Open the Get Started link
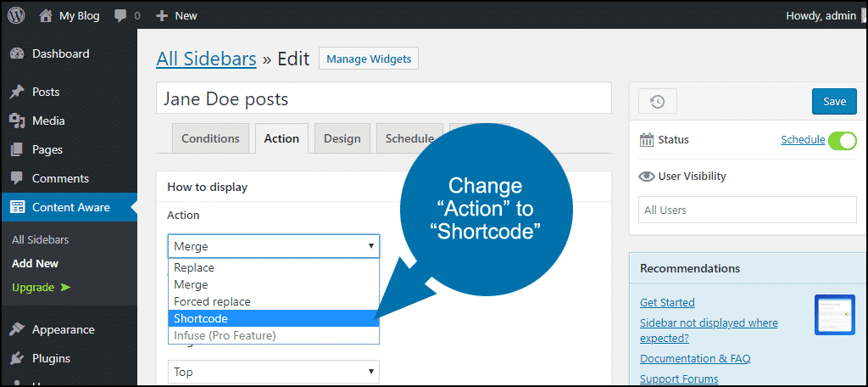Screen dimensions: 868x387 click(x=667, y=303)
